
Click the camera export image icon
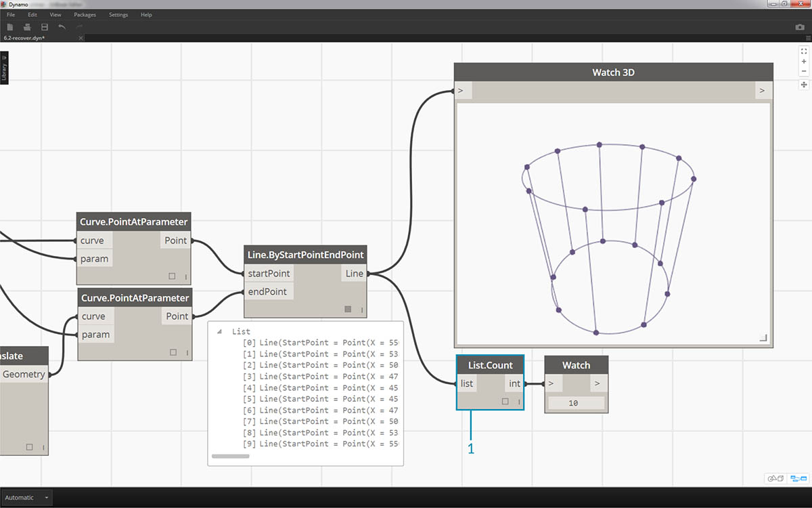800,27
